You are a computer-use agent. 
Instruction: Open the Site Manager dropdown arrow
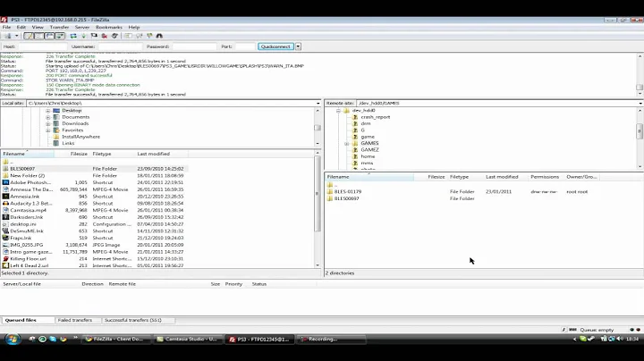click(x=16, y=36)
